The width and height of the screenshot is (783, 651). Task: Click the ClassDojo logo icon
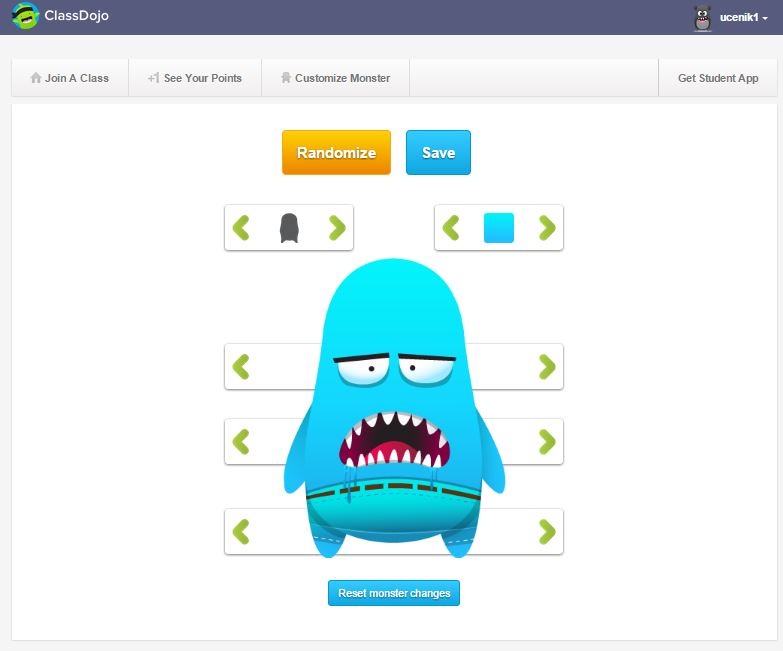[x=25, y=17]
